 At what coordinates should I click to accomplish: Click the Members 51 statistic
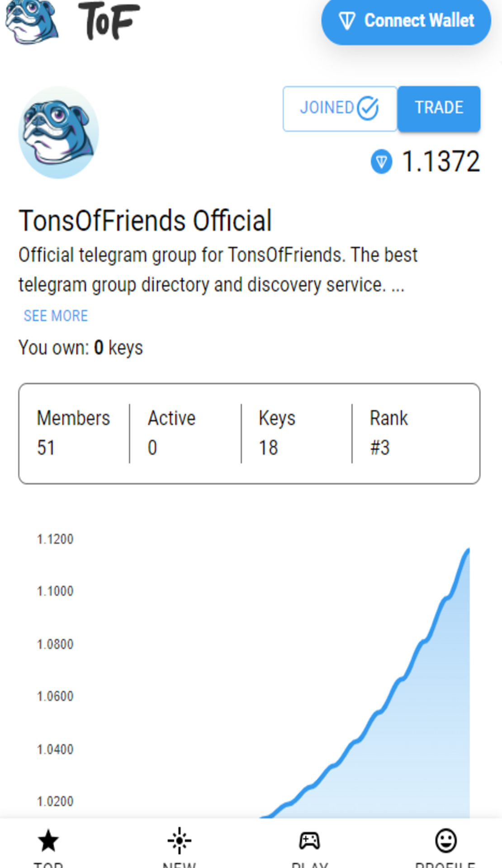[x=73, y=433]
